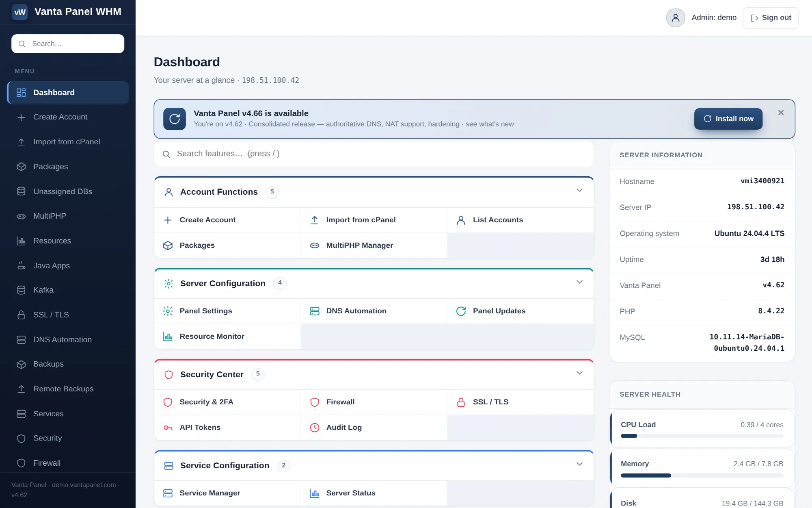812x508 pixels.
Task: Focus the Search features input
Action: (374, 154)
